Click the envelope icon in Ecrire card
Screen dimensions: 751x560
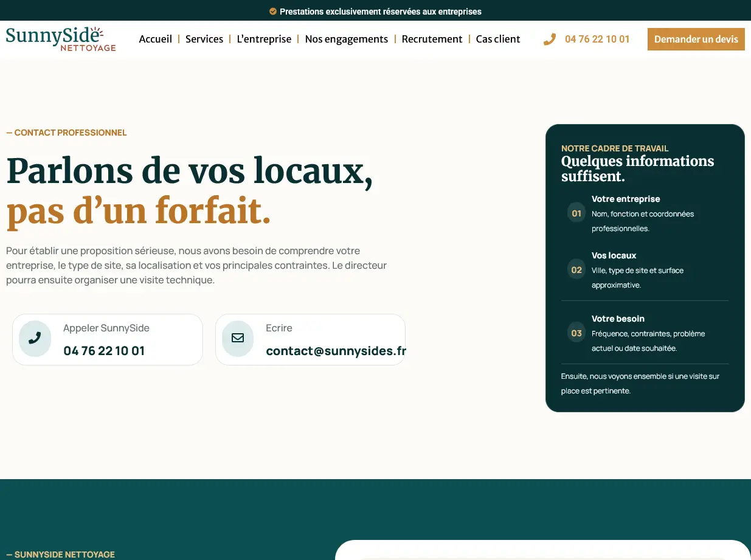coord(238,338)
